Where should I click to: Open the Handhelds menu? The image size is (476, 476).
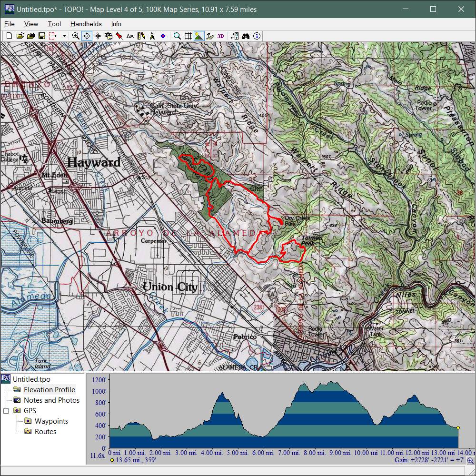pos(86,24)
